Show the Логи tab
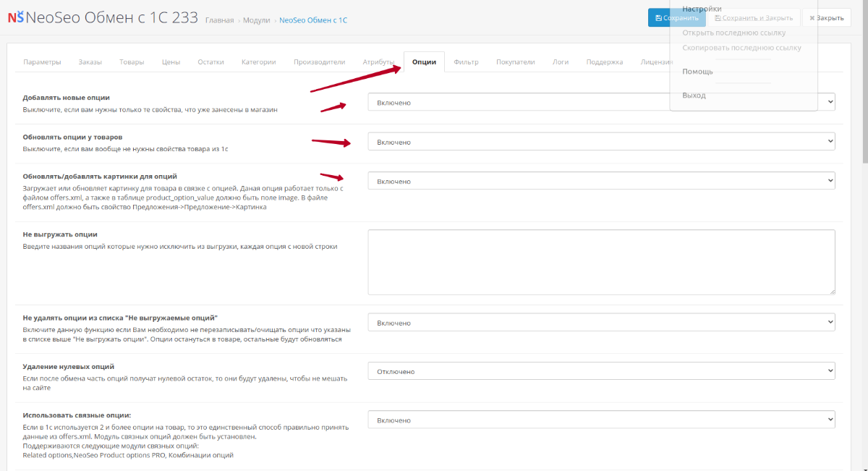 (561, 62)
